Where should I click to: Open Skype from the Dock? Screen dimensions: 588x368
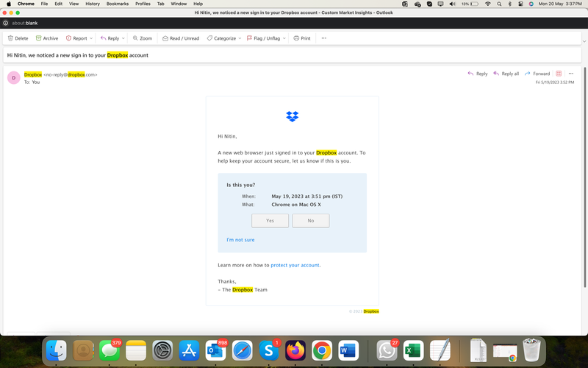pos(269,350)
